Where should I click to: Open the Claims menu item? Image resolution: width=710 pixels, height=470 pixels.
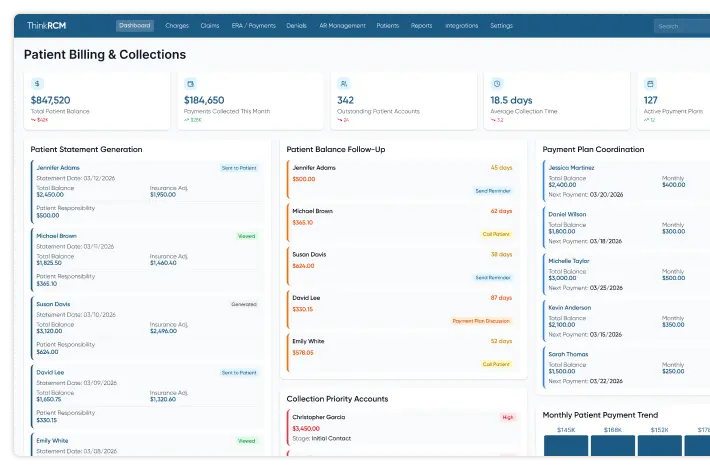210,26
